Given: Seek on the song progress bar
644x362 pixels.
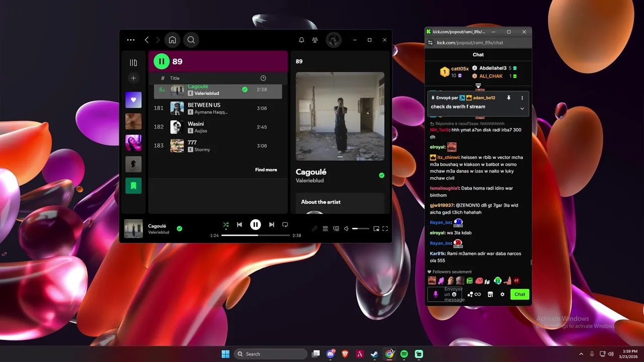Looking at the screenshot, I should click(256, 235).
